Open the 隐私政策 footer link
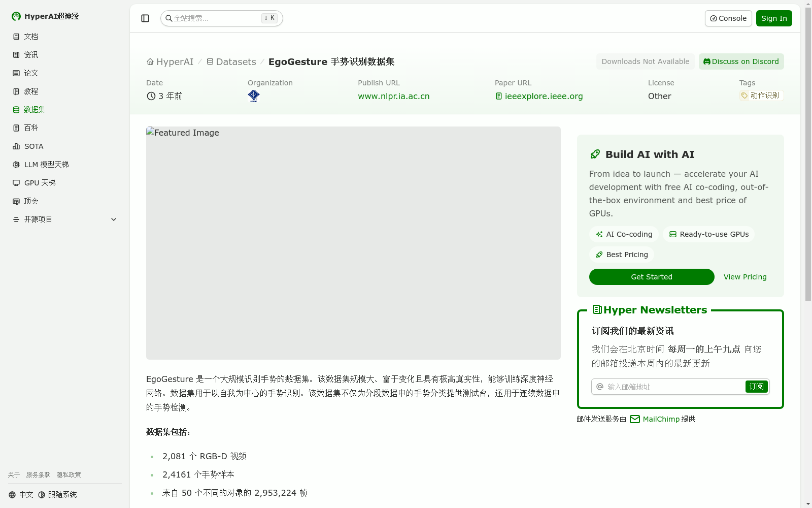Viewport: 812px width, 508px height. click(x=69, y=475)
